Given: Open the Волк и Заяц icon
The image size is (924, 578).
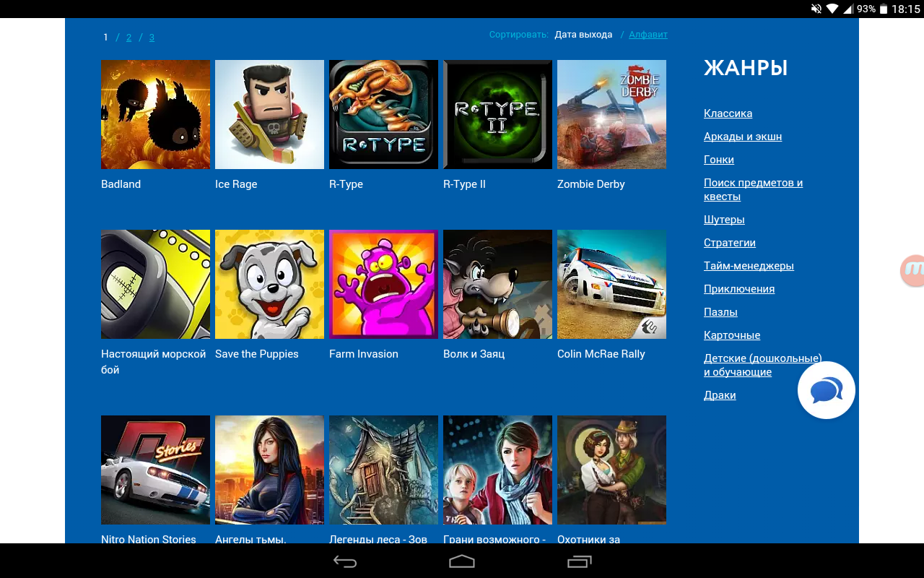Looking at the screenshot, I should coord(497,284).
